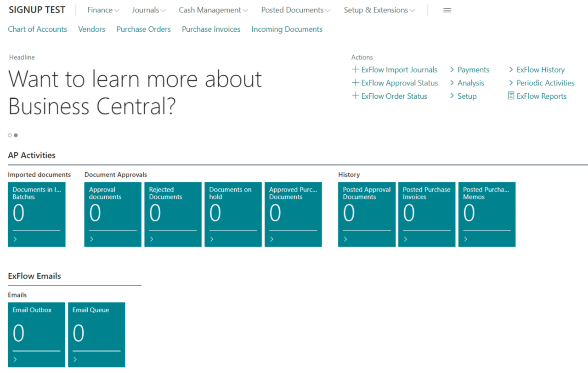Click arrow on Posted Purchase Invoices tile
588x373 pixels.
[406, 239]
